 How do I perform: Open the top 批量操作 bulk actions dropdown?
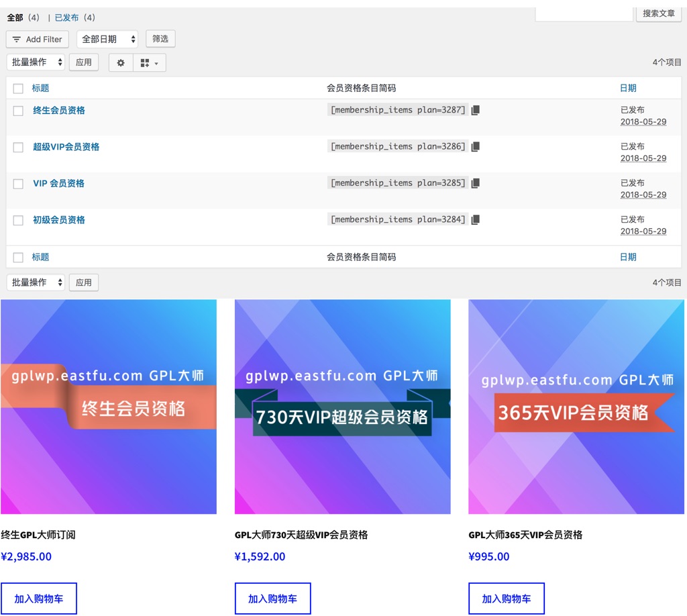(x=36, y=62)
